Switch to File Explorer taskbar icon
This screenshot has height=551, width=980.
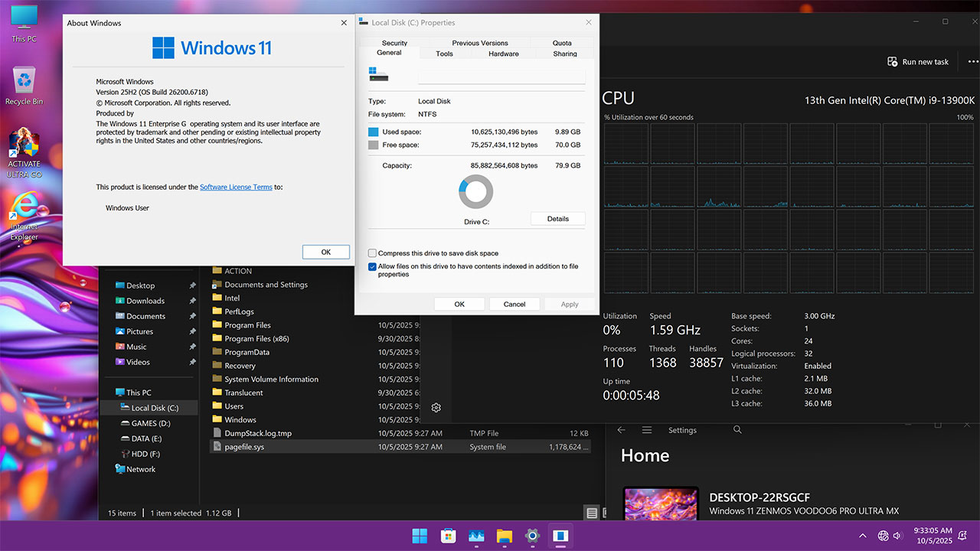pyautogui.click(x=504, y=536)
